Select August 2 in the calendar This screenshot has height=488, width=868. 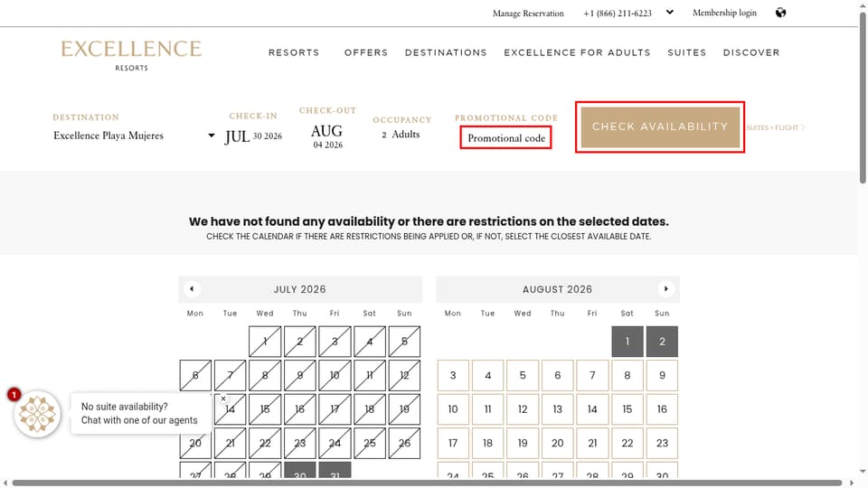(662, 342)
